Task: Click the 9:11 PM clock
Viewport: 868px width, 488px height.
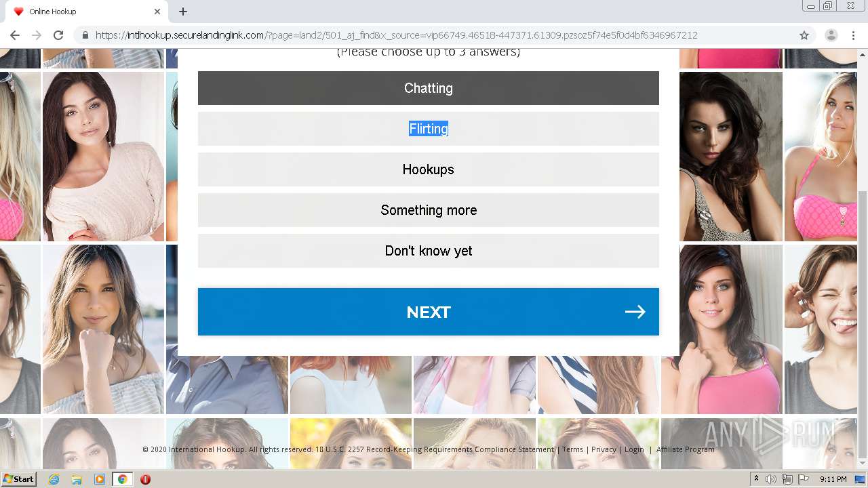Action: 833,479
